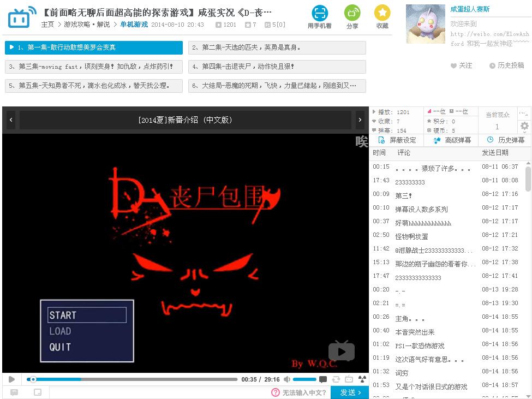This screenshot has width=532, height=399.
Task: Select danmaku row '又是个对话很日式的游戏'
Action: (447, 385)
